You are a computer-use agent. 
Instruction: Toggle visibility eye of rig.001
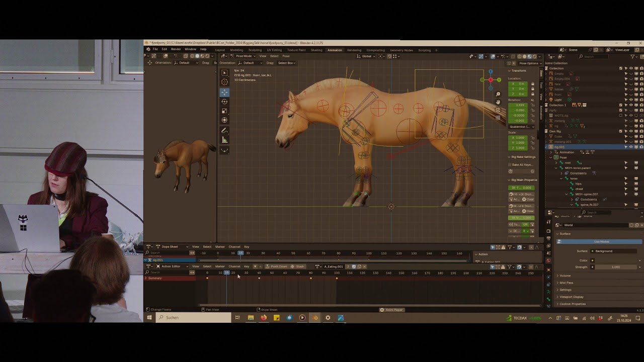[x=631, y=147]
